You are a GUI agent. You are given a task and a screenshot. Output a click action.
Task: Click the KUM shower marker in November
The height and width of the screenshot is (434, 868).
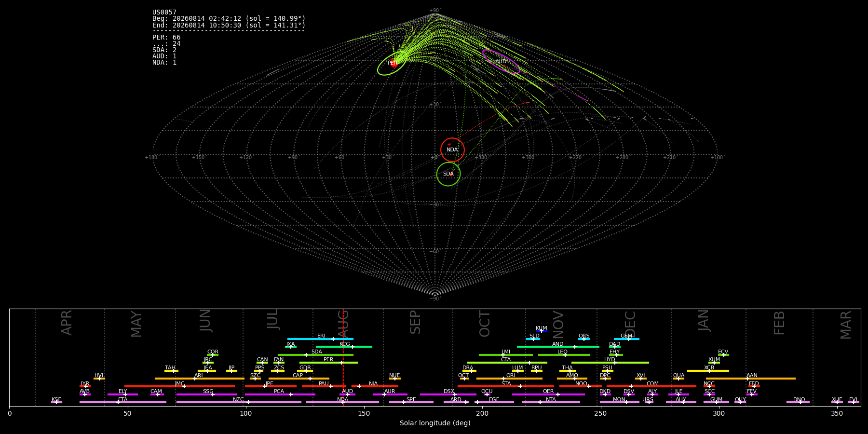542,331
